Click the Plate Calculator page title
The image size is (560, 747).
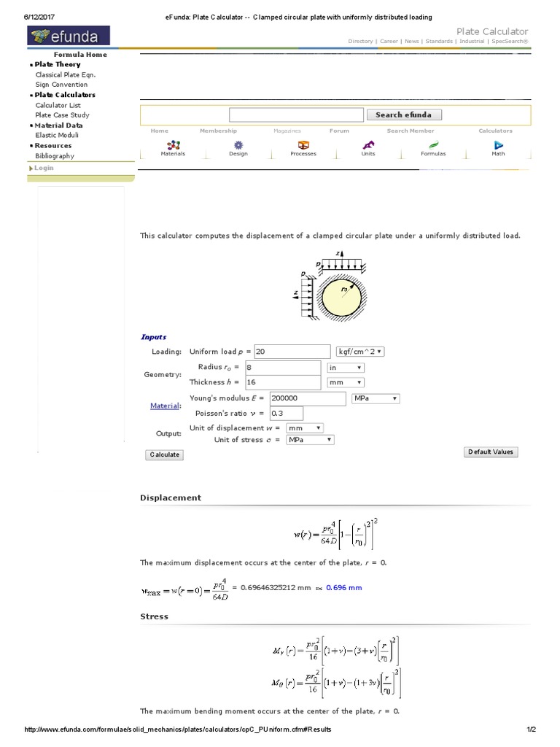492,31
